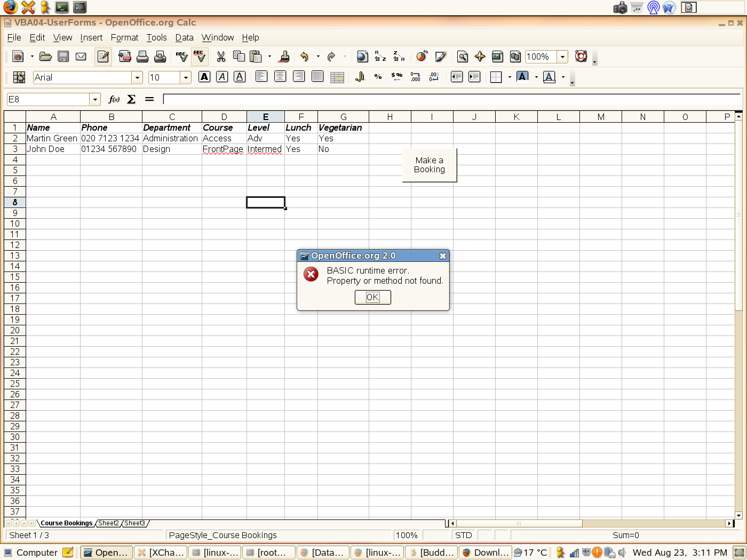
Task: Expand the Undo history arrow
Action: coord(318,57)
